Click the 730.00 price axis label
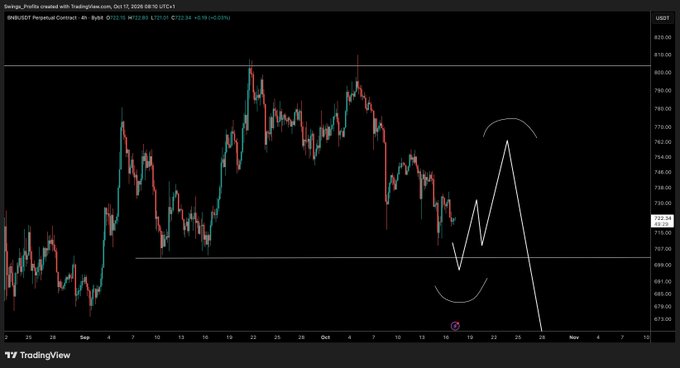The image size is (680, 368). [662, 203]
